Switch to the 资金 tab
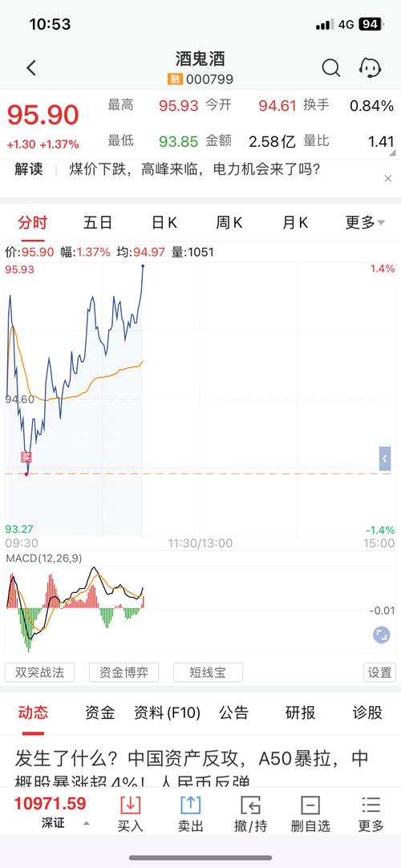This screenshot has height=868, width=401. 99,712
